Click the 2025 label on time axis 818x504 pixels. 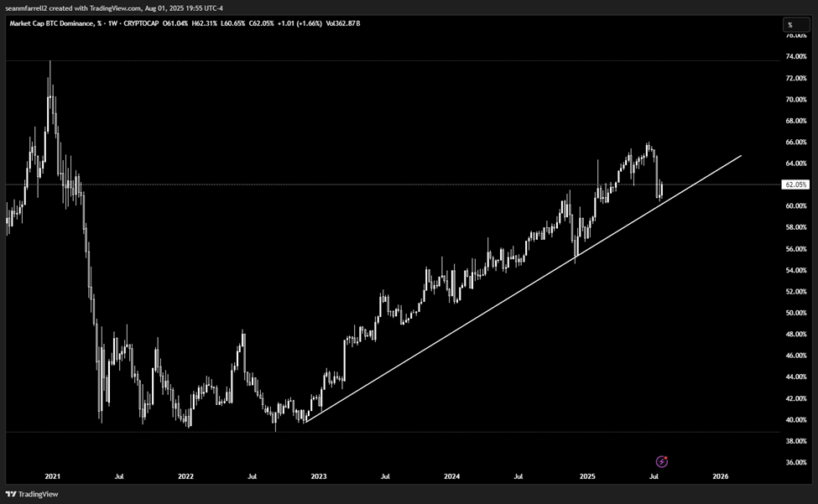click(x=586, y=476)
